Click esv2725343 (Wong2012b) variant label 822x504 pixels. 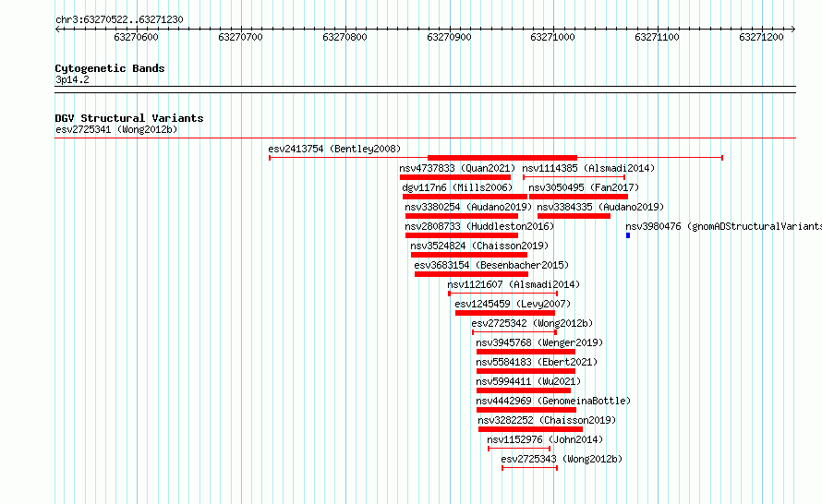562,459
